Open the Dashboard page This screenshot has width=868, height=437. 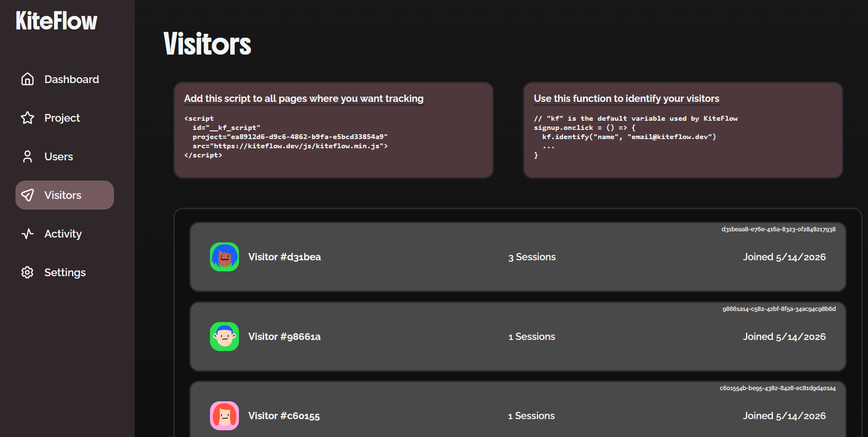65,79
